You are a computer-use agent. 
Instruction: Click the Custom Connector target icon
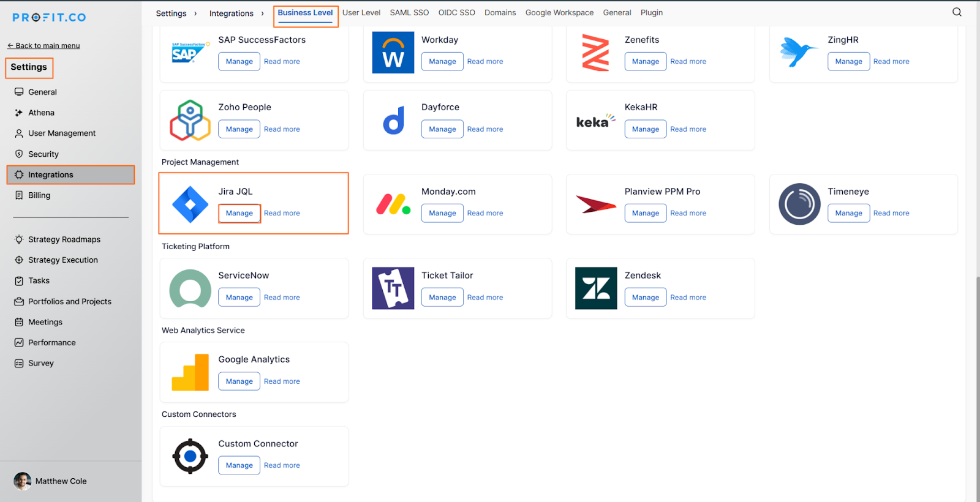pyautogui.click(x=190, y=456)
